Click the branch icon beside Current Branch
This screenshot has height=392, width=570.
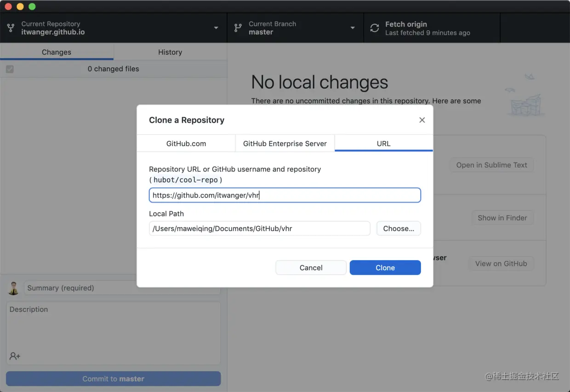(238, 28)
